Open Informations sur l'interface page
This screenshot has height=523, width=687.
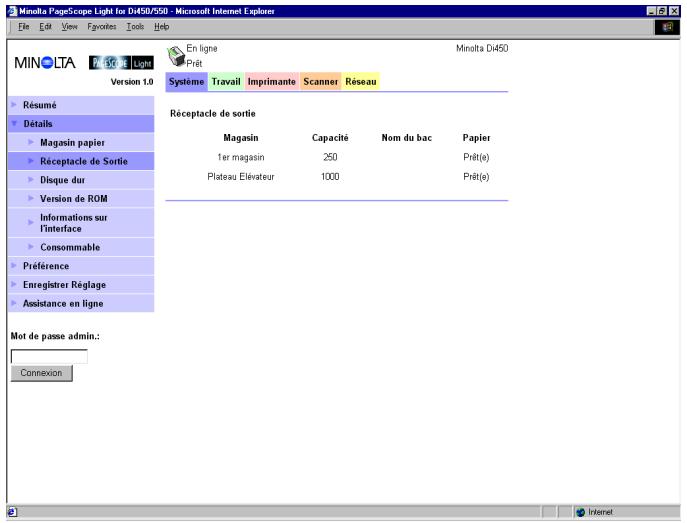[x=74, y=223]
